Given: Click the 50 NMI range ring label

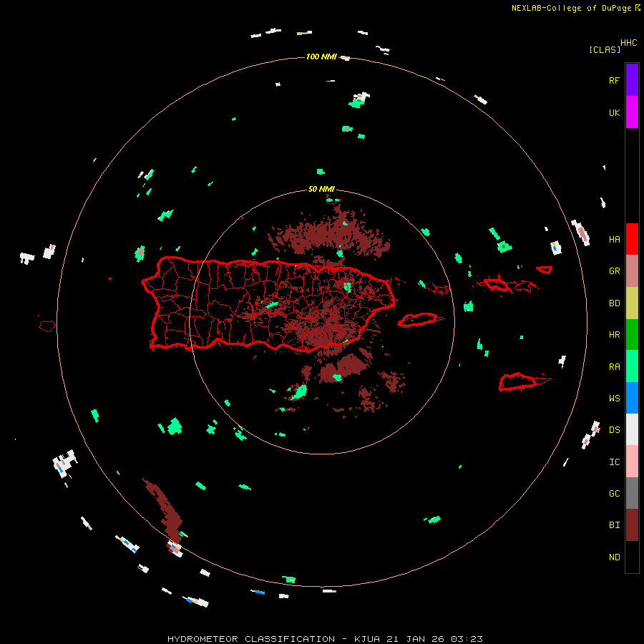Looking at the screenshot, I should [x=321, y=189].
